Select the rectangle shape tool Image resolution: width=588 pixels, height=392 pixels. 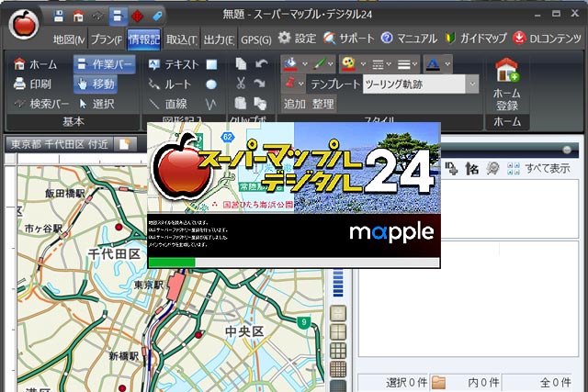tap(211, 64)
